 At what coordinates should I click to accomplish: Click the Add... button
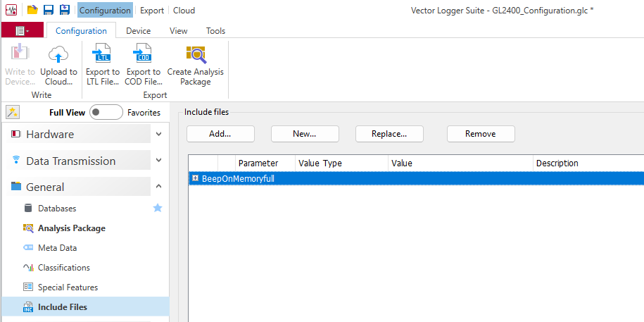click(220, 134)
